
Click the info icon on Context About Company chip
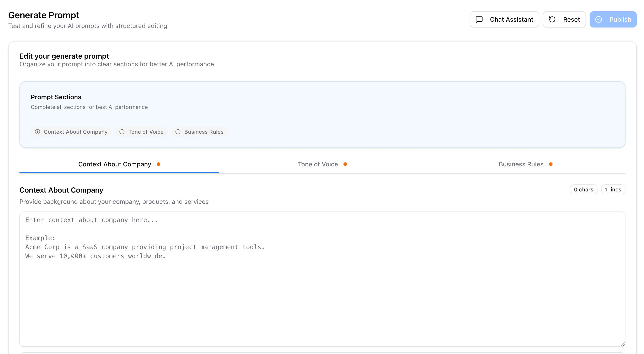pos(37,132)
